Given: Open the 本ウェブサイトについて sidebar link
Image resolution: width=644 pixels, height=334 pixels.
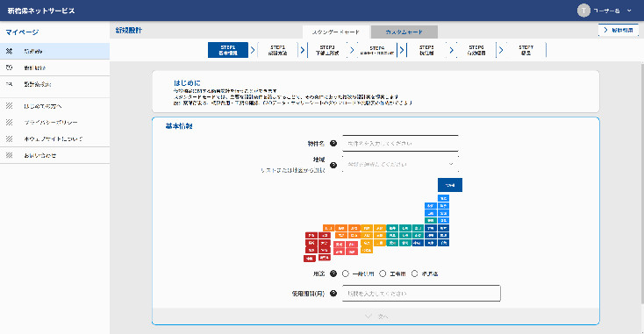Looking at the screenshot, I should 54,139.
